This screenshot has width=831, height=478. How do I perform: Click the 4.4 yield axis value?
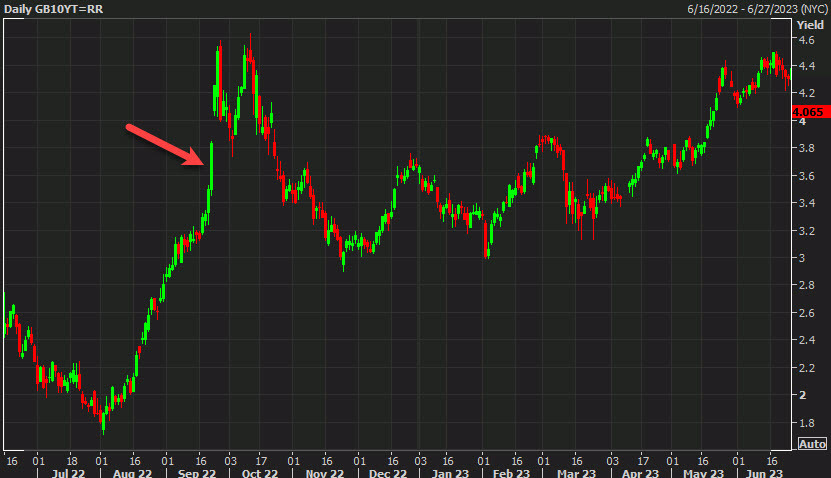[x=807, y=66]
